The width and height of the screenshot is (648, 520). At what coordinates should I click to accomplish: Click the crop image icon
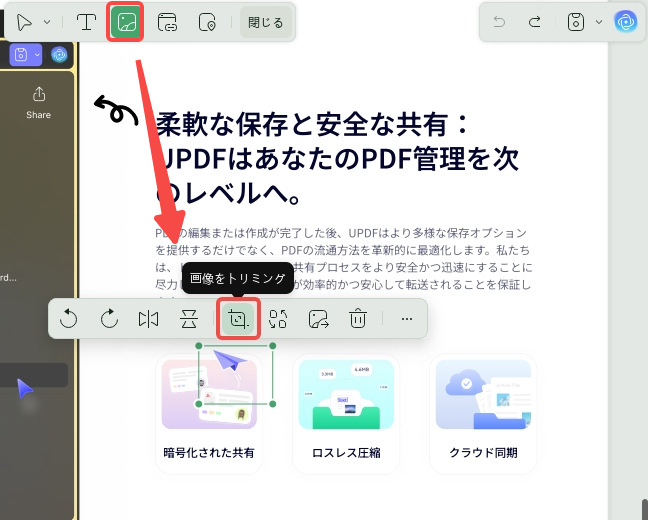238,319
